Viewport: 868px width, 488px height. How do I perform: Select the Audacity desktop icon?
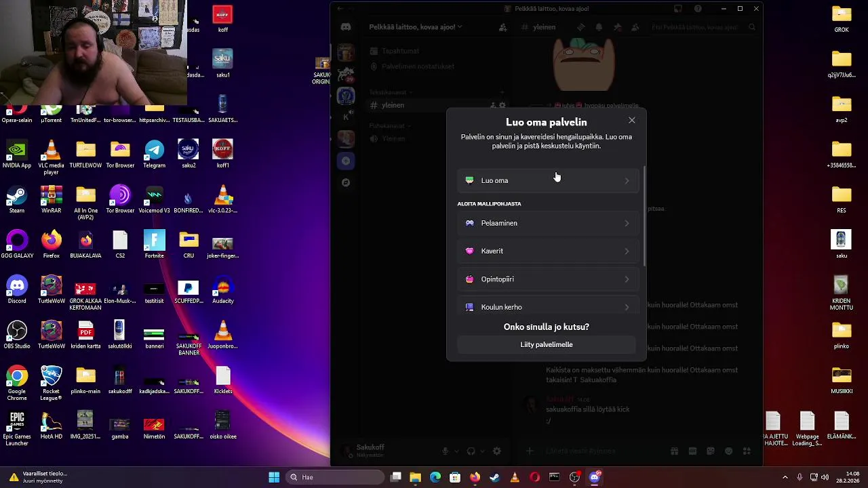click(223, 289)
